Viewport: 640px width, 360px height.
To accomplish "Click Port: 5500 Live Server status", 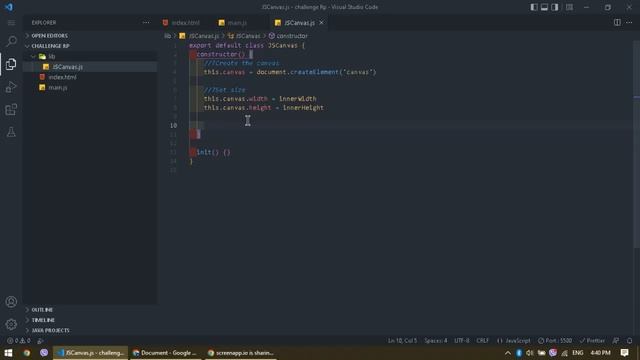I will point(555,340).
